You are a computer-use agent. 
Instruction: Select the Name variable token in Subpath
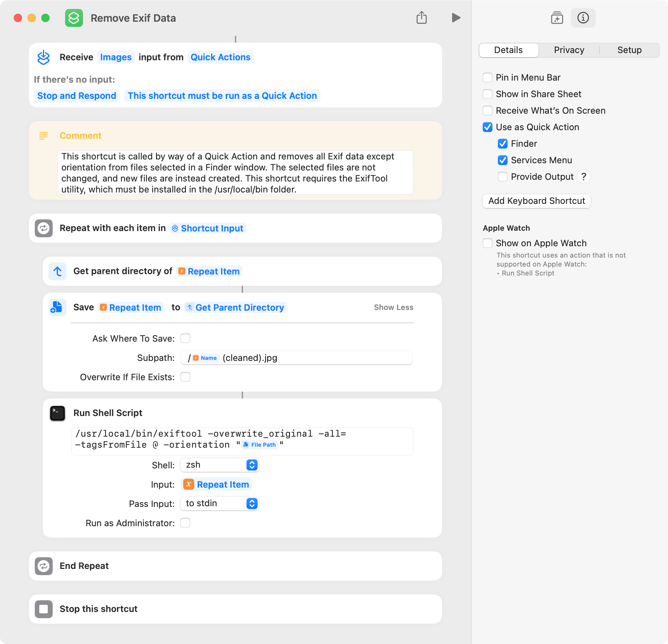coord(205,358)
